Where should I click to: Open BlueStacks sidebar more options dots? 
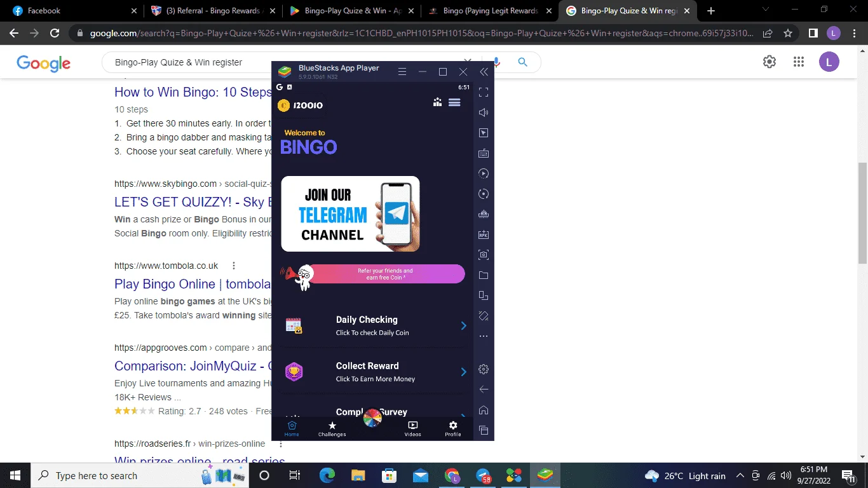point(484,336)
